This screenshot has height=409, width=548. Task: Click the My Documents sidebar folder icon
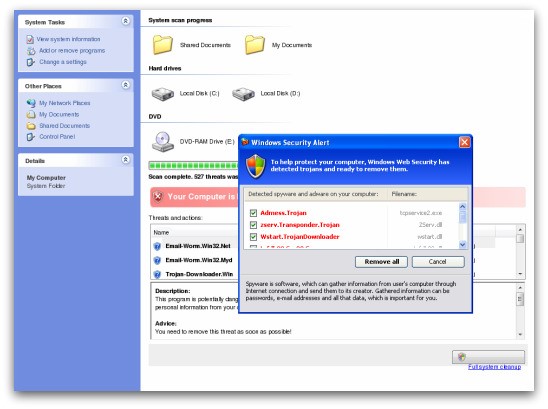pyautogui.click(x=31, y=114)
